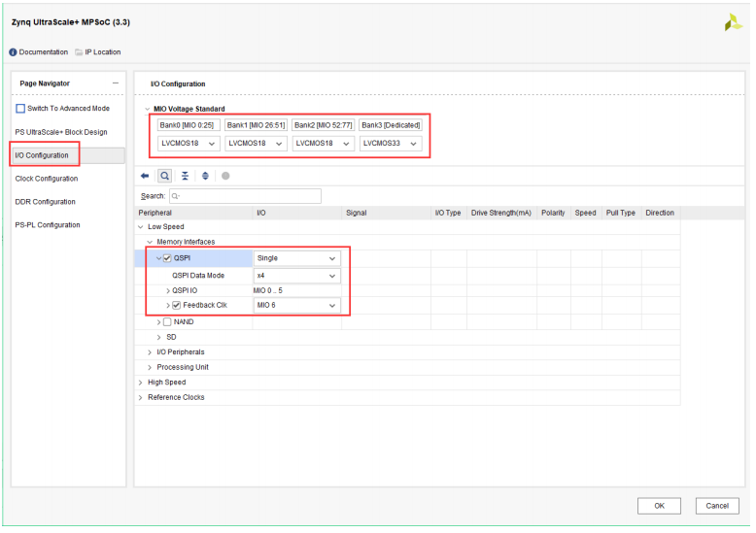Open Bank3 LVCMOS33 voltage dropdown
The height and width of the screenshot is (533, 756).
point(391,144)
